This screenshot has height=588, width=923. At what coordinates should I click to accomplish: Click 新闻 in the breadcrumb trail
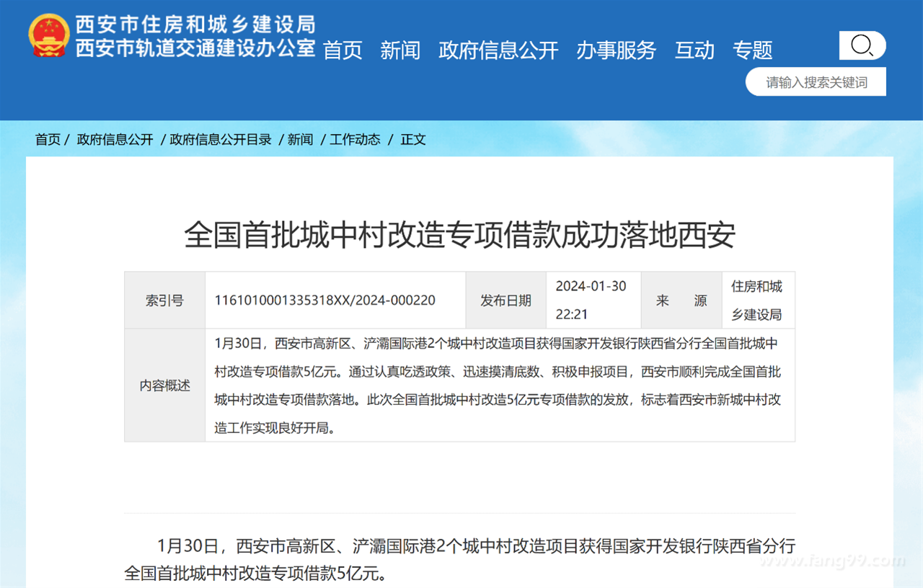(300, 140)
